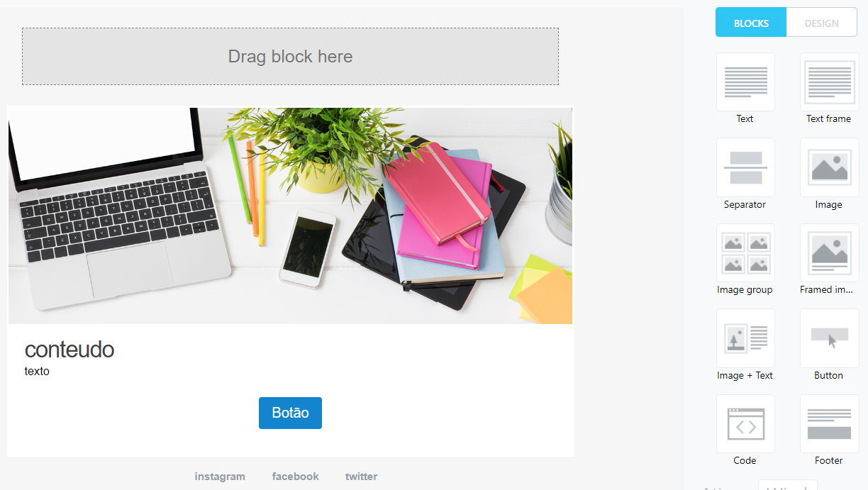Viewport: 868px width, 490px height.
Task: Choose the Framed image block icon
Action: [x=829, y=253]
